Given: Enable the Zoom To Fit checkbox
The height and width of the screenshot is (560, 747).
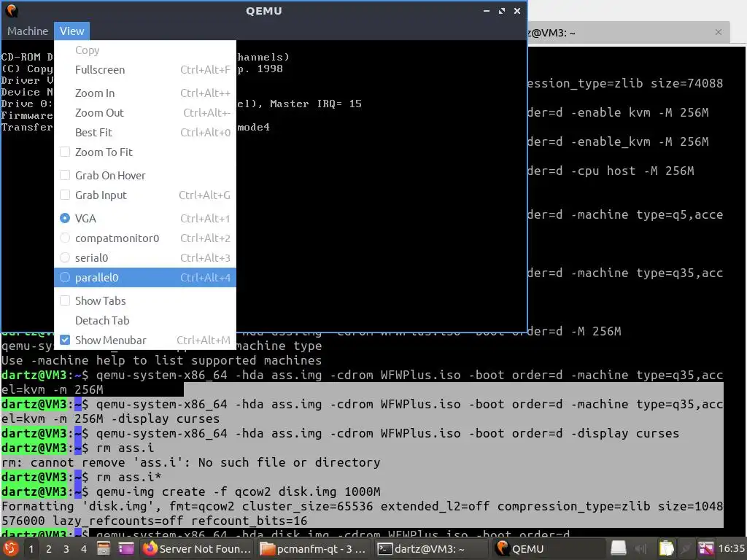Looking at the screenshot, I should (65, 152).
